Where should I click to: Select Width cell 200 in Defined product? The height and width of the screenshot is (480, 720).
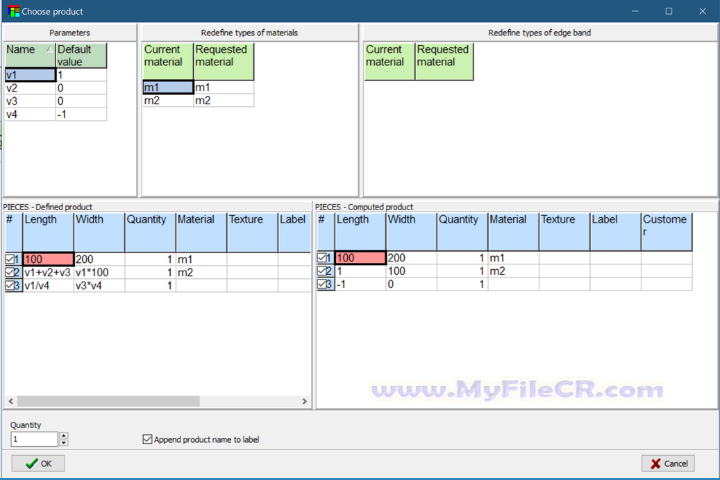coord(99,259)
